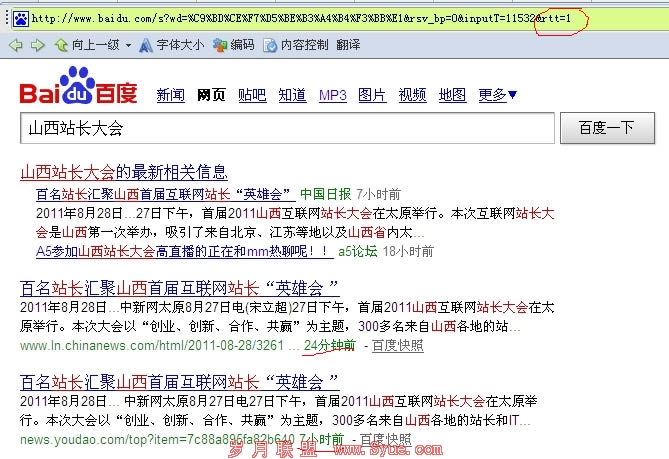
Task: Click the font size icon
Action: pos(147,45)
